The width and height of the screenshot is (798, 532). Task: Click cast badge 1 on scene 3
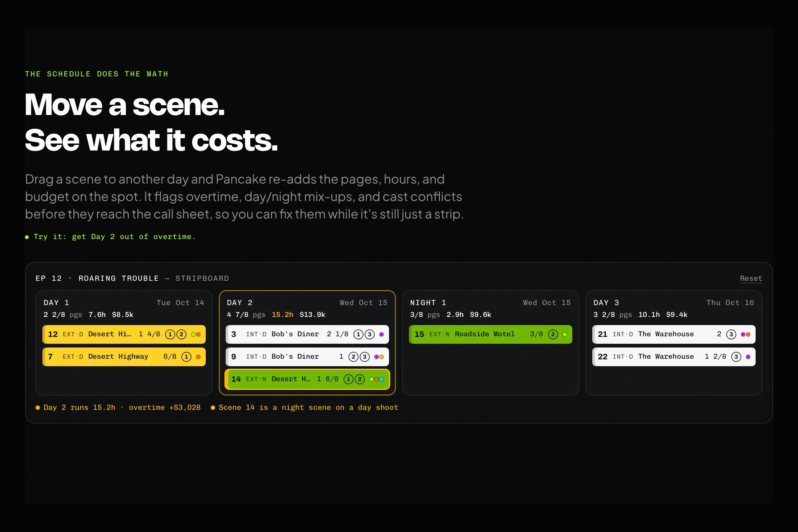pos(358,334)
